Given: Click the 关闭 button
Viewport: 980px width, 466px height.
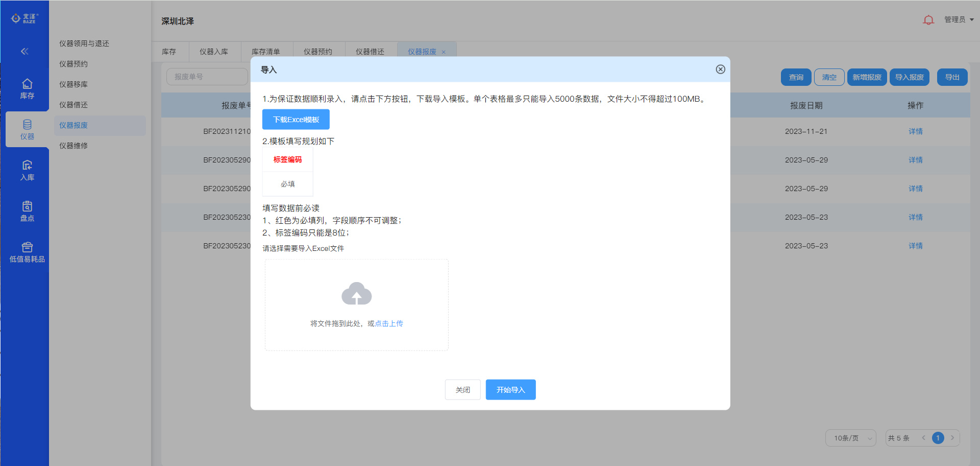Looking at the screenshot, I should click(x=462, y=390).
